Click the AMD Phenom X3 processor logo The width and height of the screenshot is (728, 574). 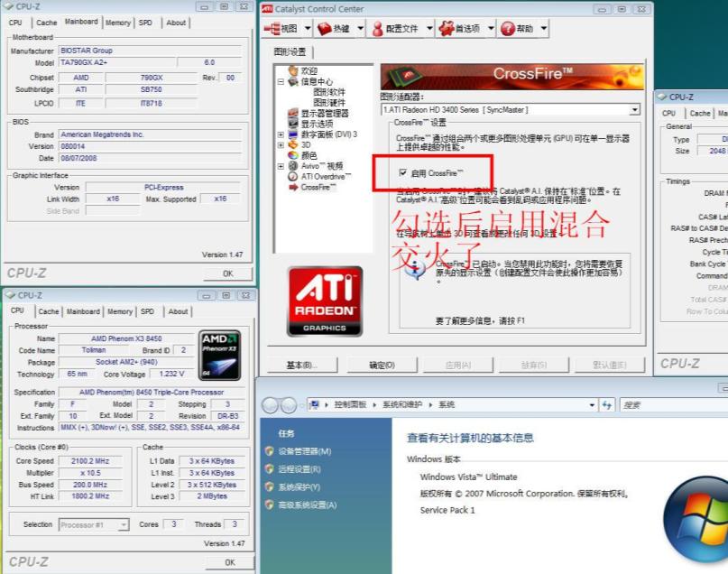(x=219, y=356)
